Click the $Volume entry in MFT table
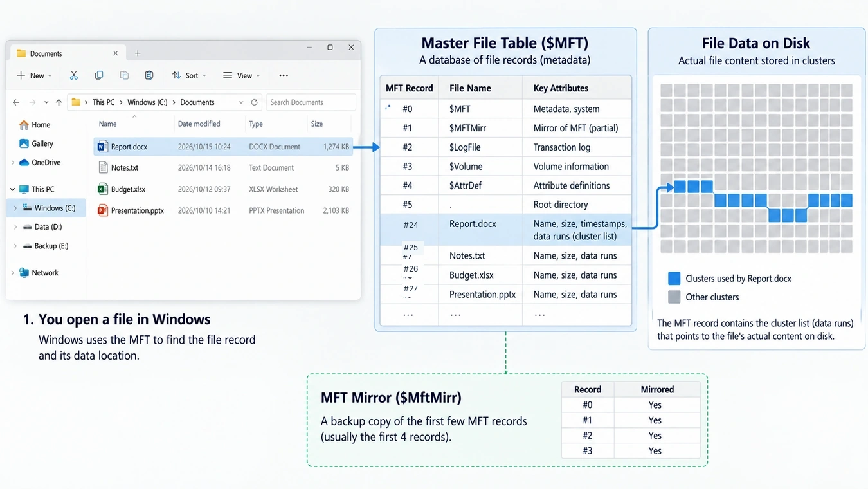This screenshot has height=489, width=868. (466, 167)
